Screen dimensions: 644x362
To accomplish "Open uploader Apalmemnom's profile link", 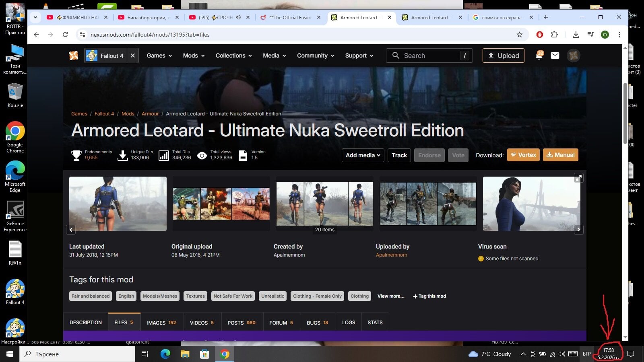I will [x=391, y=255].
